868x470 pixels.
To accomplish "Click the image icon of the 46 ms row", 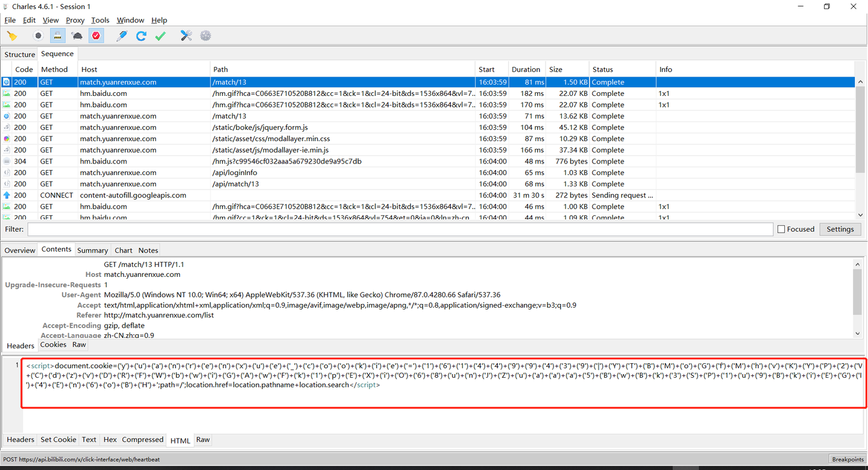I will tap(7, 206).
